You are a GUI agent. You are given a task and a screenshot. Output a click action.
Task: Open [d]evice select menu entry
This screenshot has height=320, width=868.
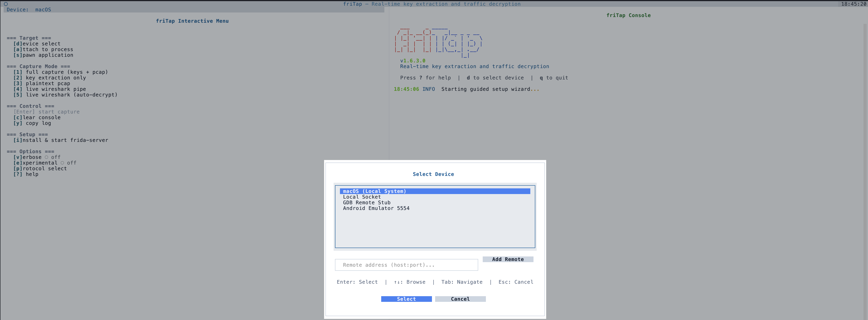coord(37,44)
